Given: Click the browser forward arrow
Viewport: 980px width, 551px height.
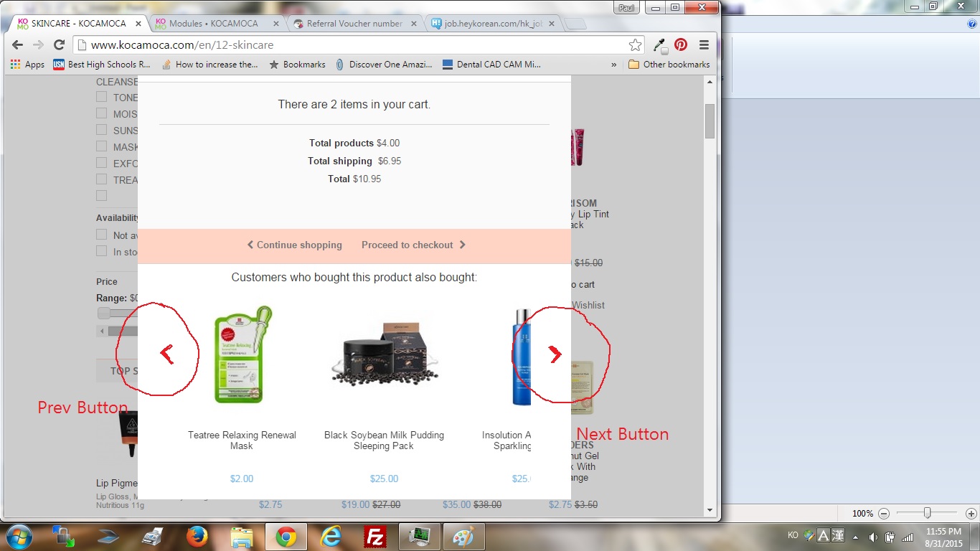Looking at the screenshot, I should coord(38,44).
